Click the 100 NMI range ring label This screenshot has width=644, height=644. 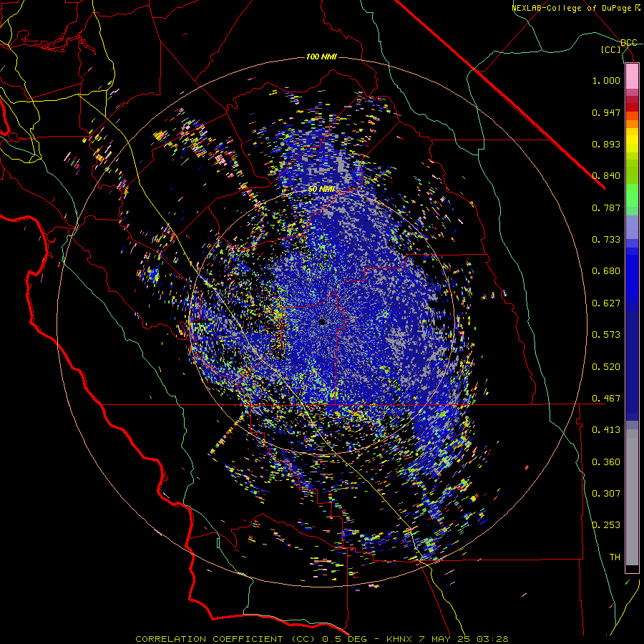point(321,57)
